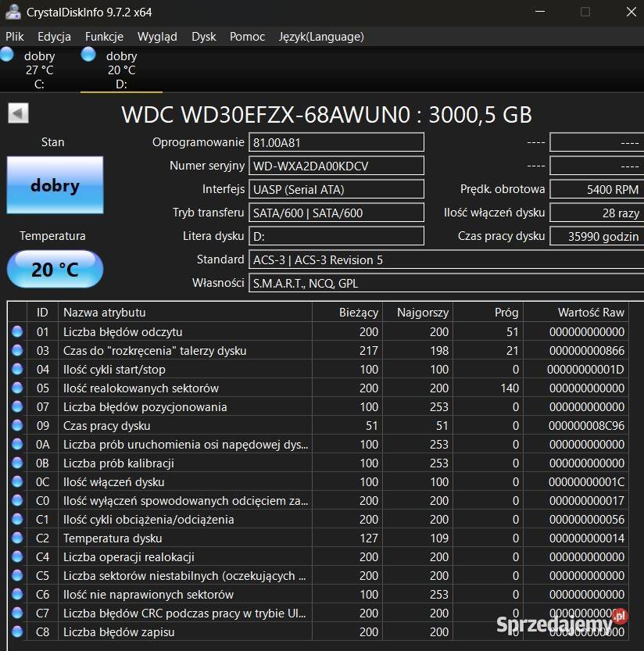
Task: Click the Bieżący column header
Action: tap(348, 313)
